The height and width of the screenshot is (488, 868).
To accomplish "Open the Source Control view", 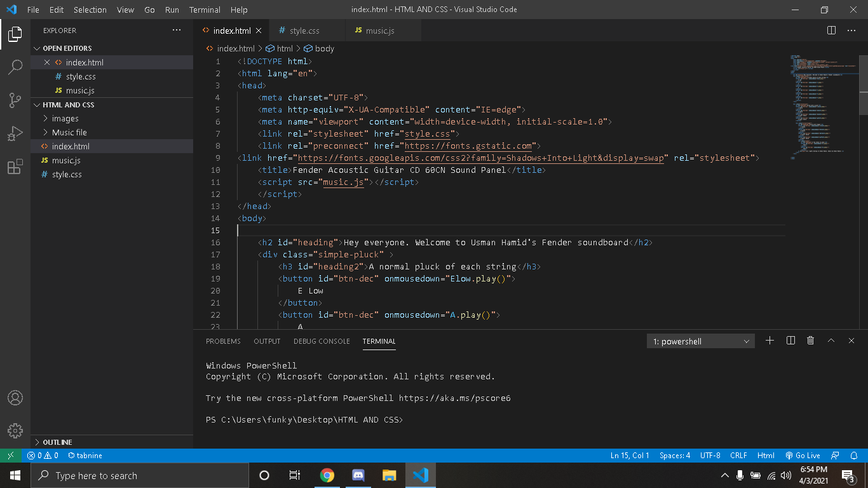I will coord(15,100).
